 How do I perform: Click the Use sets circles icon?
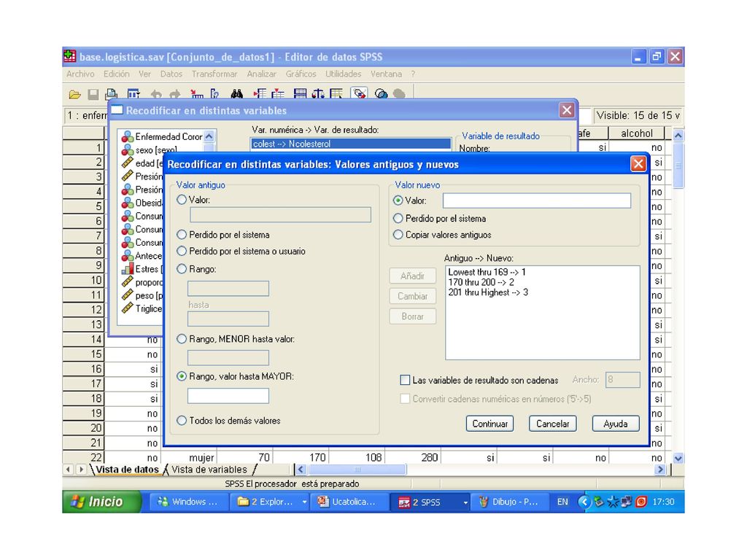381,94
